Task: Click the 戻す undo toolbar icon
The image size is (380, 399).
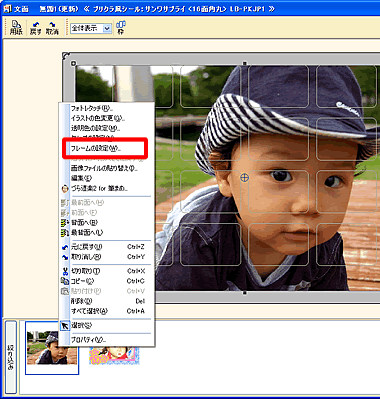Action: (x=35, y=28)
